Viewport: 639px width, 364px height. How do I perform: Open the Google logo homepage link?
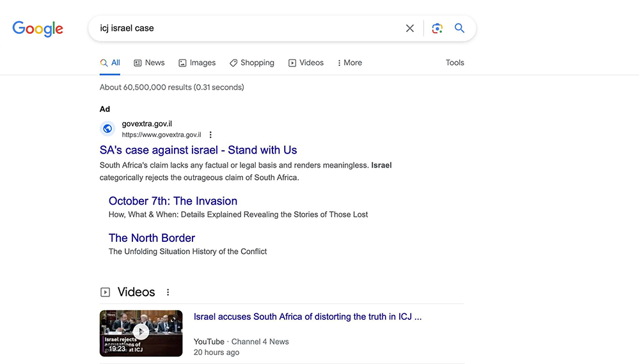pyautogui.click(x=38, y=29)
